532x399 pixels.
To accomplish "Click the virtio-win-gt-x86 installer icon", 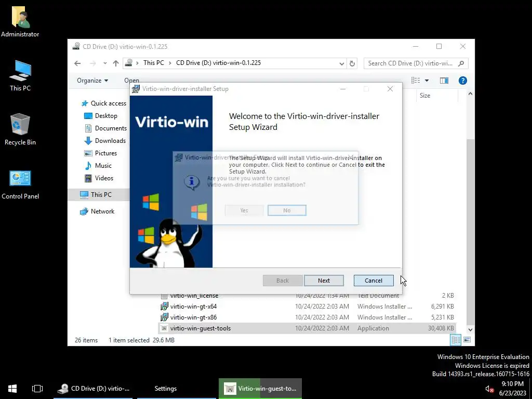I will [164, 317].
